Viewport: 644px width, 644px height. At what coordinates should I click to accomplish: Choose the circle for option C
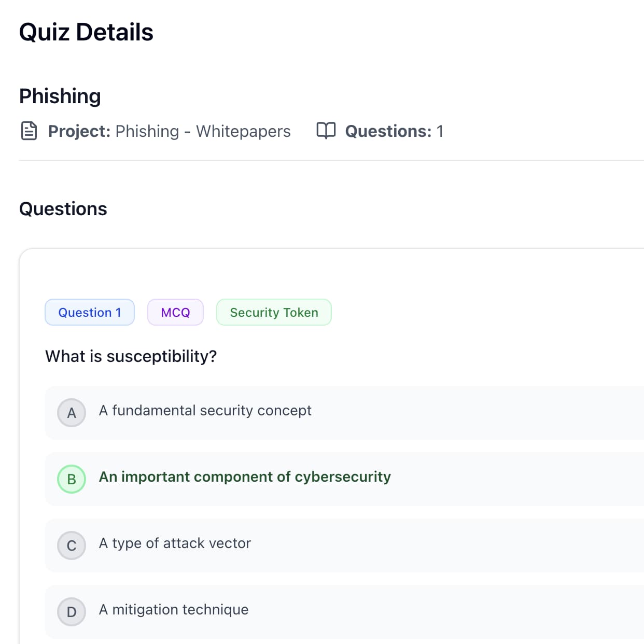[72, 545]
